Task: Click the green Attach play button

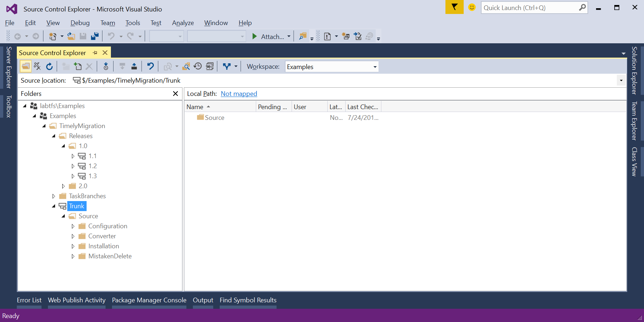Action: click(254, 36)
